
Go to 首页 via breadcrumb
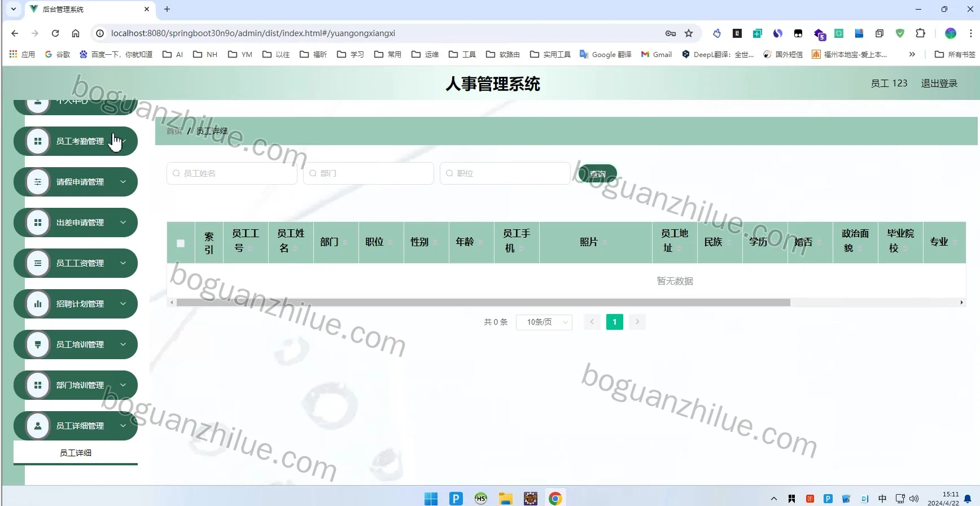174,131
